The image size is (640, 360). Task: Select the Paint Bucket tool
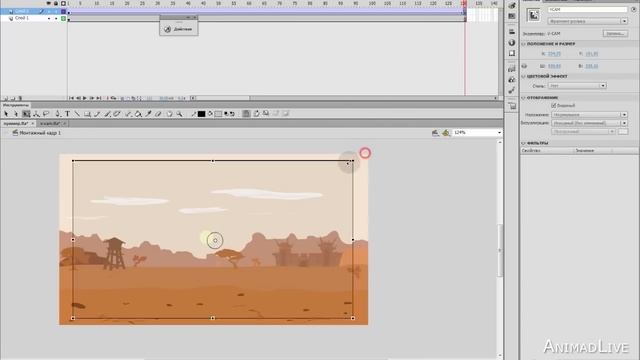(138, 114)
